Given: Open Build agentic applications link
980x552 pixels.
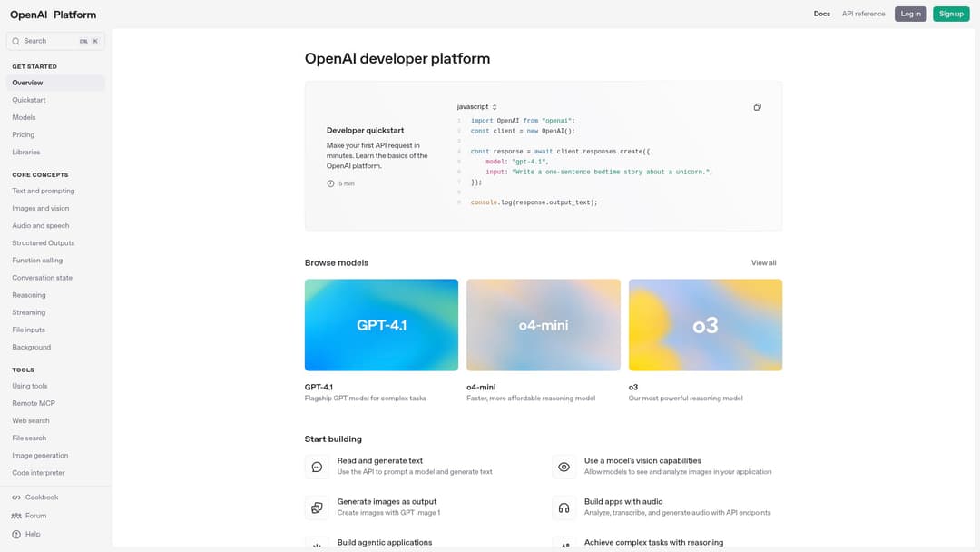Looking at the screenshot, I should (x=385, y=543).
